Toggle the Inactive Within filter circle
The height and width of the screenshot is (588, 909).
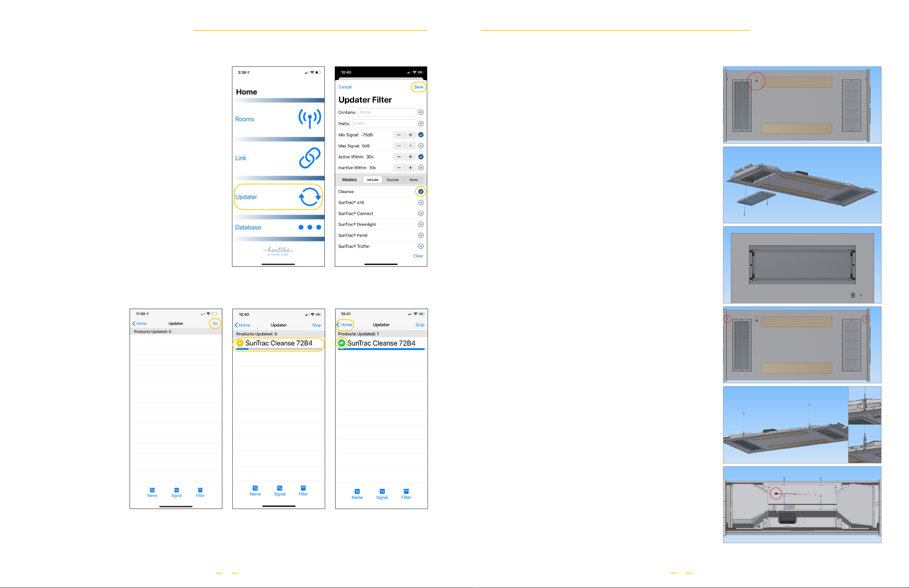pyautogui.click(x=421, y=168)
